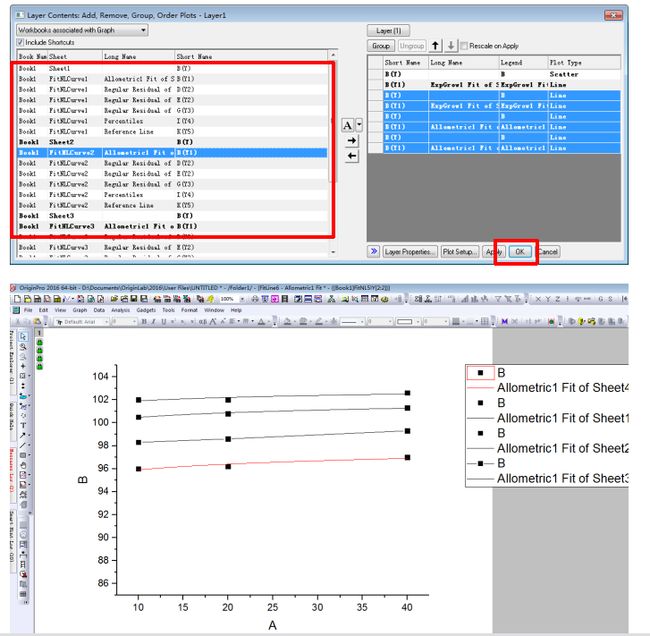
Task: Click move plot up arrow
Action: (x=435, y=46)
